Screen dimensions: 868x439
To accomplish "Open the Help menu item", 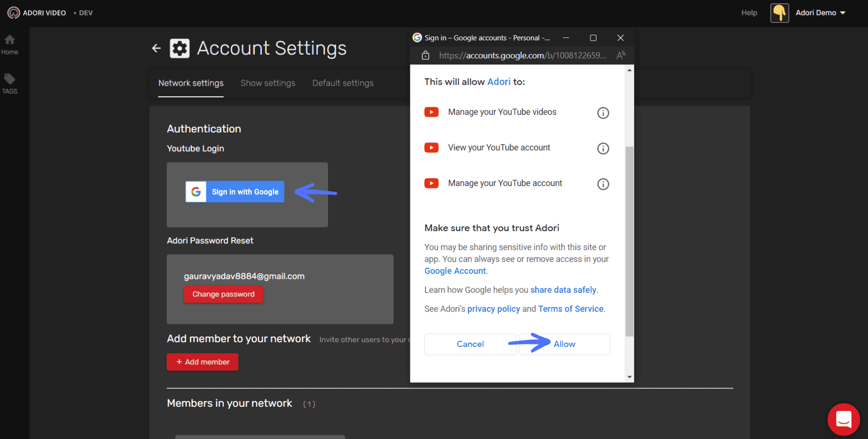I will click(749, 13).
